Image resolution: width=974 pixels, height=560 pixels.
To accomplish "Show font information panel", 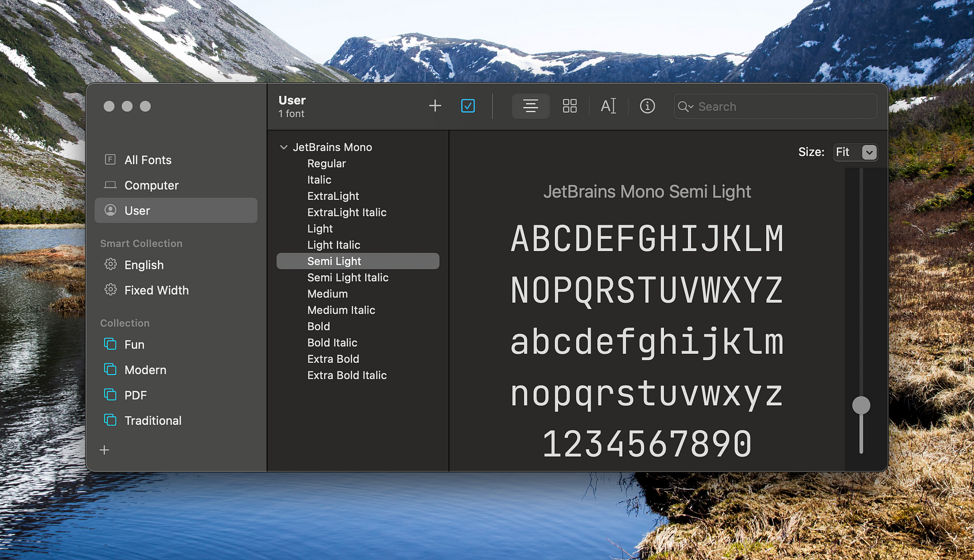I will pyautogui.click(x=647, y=106).
